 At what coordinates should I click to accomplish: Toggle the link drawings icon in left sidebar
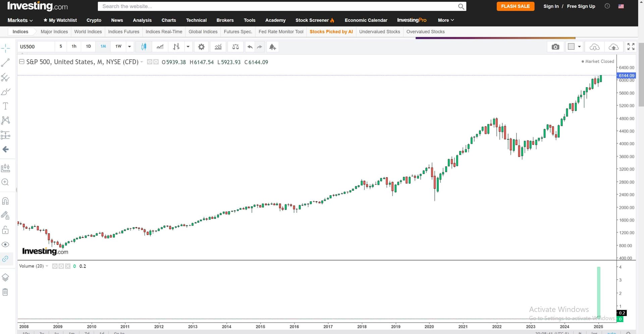(6, 259)
